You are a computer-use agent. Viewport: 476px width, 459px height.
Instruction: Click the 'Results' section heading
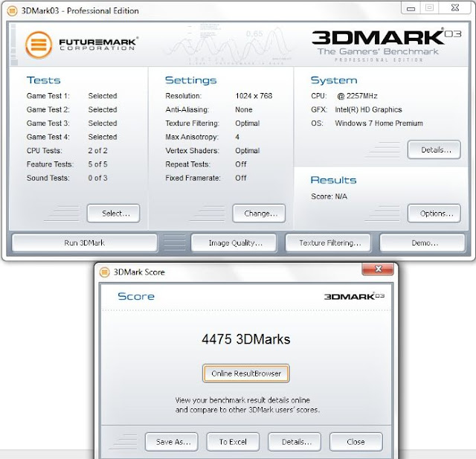click(334, 180)
